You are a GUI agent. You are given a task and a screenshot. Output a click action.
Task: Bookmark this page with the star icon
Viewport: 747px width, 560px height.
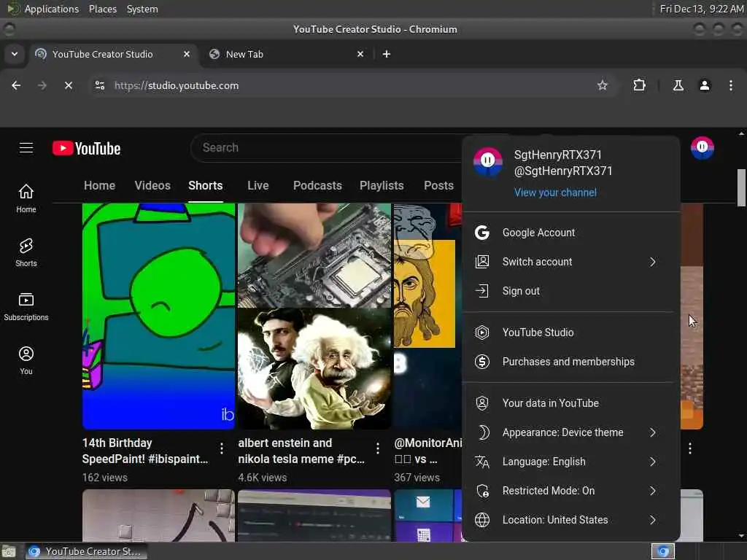(x=602, y=85)
